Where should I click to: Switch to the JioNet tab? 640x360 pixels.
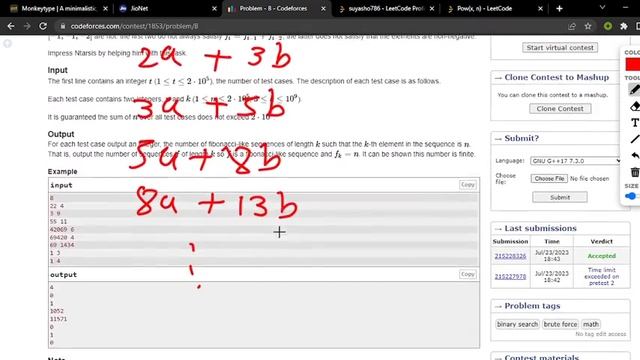[x=167, y=8]
